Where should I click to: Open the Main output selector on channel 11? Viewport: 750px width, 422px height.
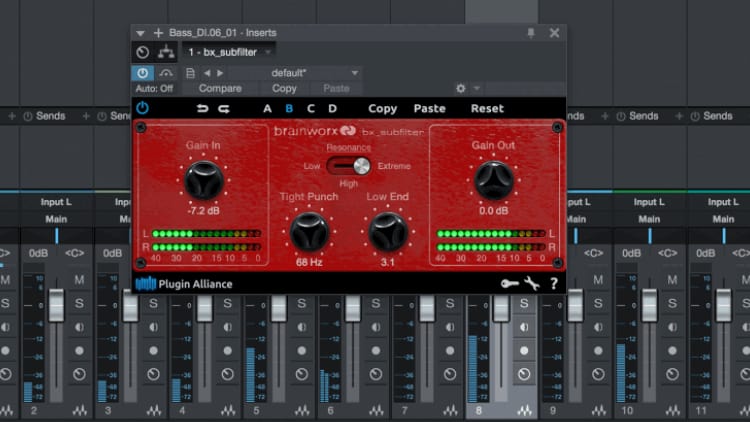[x=723, y=219]
